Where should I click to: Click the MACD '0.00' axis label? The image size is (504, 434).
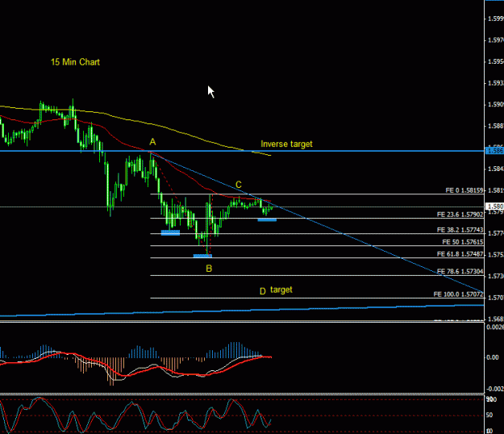pos(493,357)
